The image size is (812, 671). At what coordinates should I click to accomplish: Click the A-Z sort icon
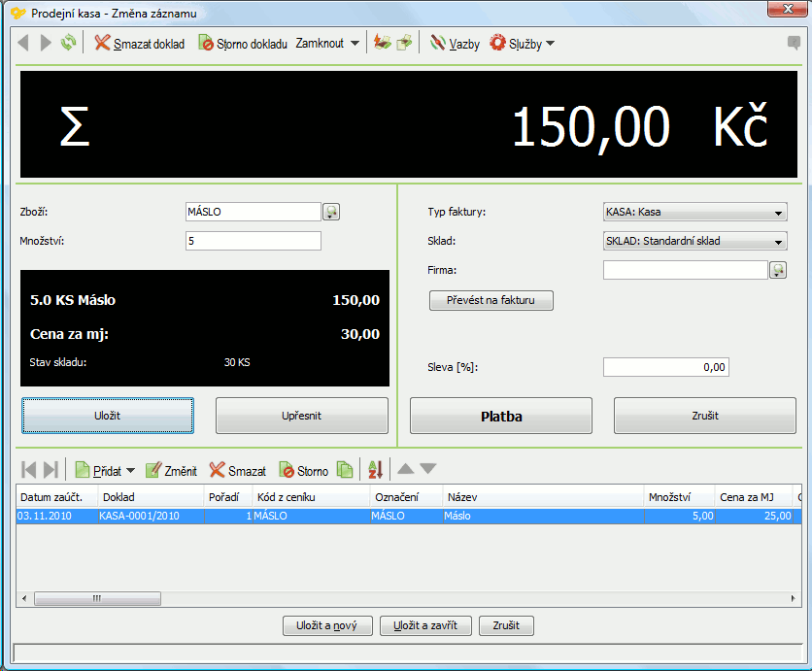[x=376, y=470]
